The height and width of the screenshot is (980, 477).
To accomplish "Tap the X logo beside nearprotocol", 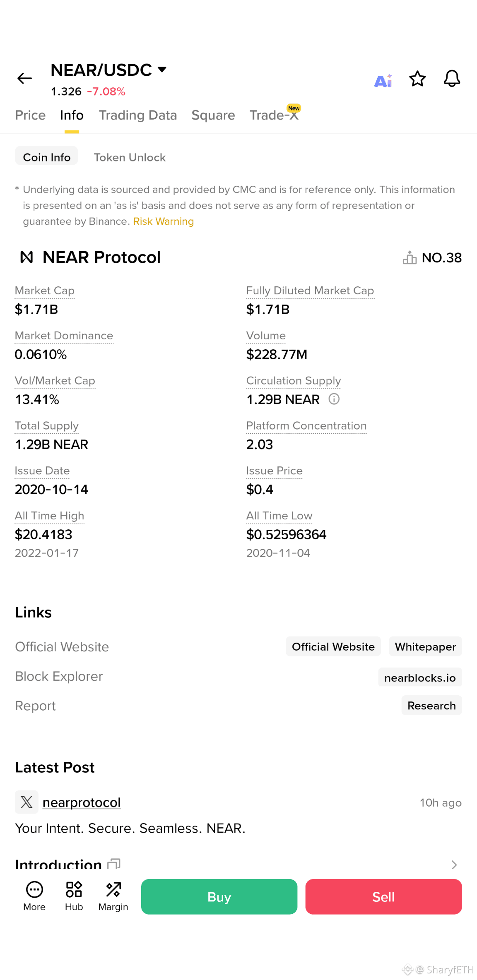I will (x=26, y=802).
